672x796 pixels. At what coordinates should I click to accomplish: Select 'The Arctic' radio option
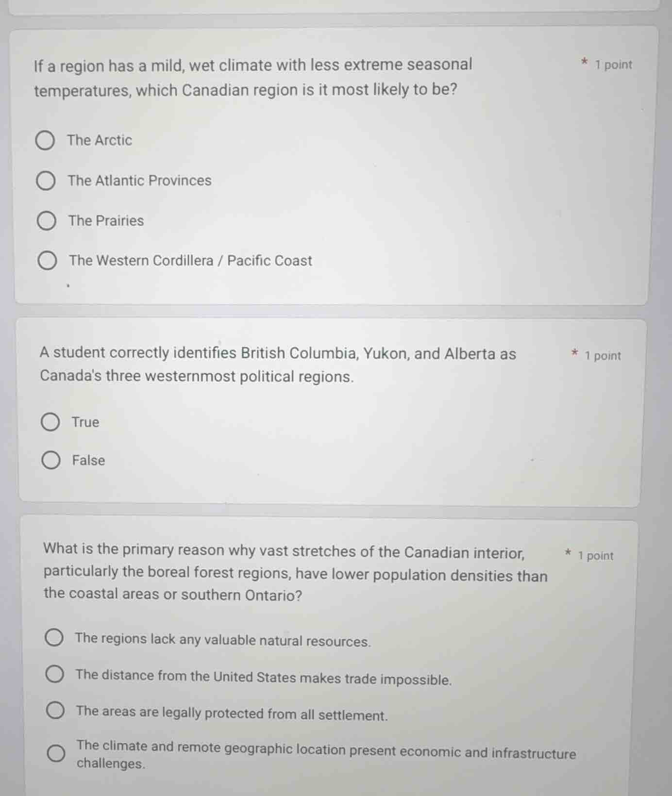(45, 141)
